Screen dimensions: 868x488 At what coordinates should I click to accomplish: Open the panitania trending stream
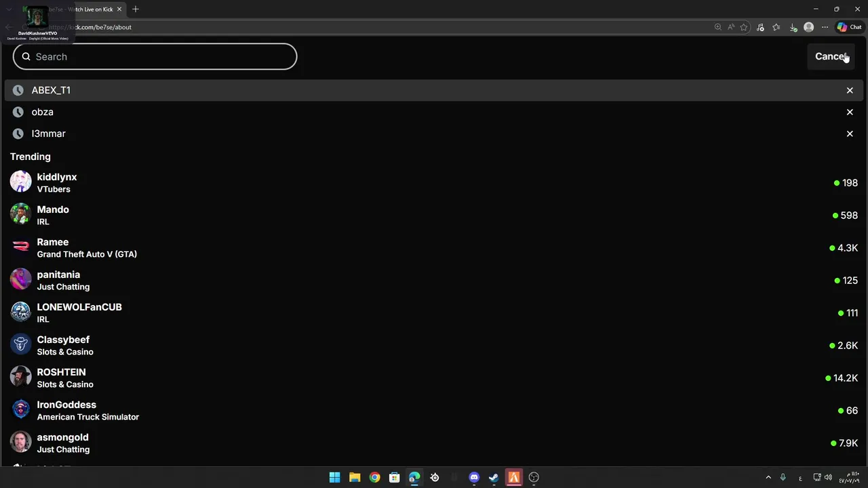click(x=434, y=280)
